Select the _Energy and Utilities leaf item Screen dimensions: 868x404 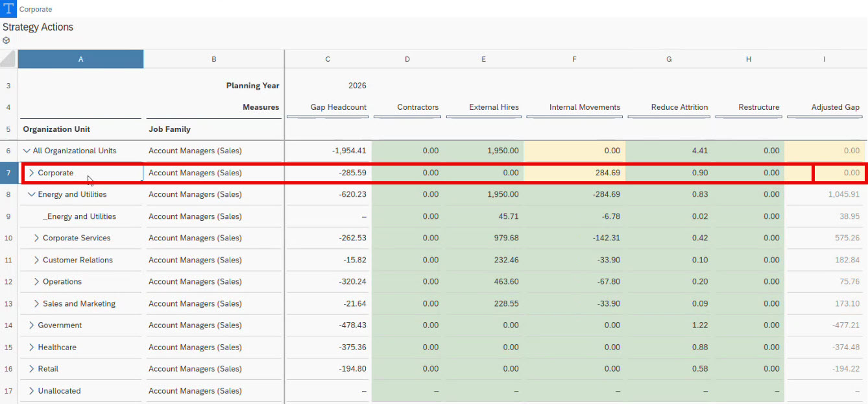79,216
